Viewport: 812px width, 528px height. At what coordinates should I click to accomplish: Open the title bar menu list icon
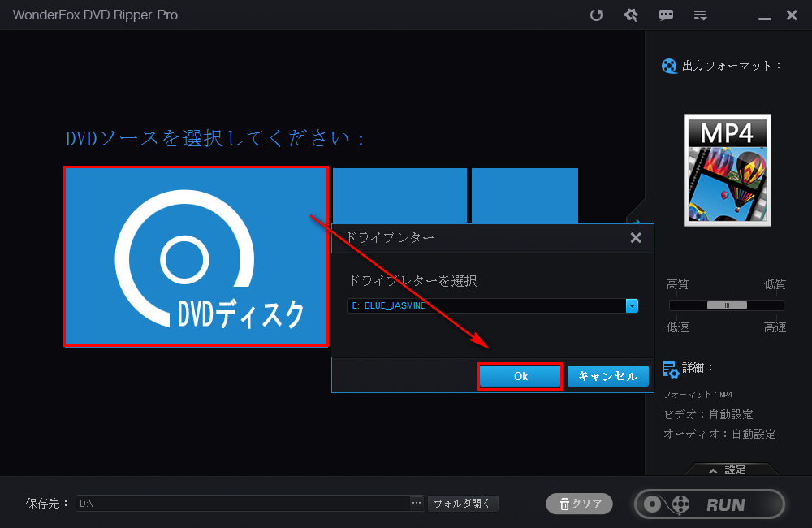click(700, 15)
